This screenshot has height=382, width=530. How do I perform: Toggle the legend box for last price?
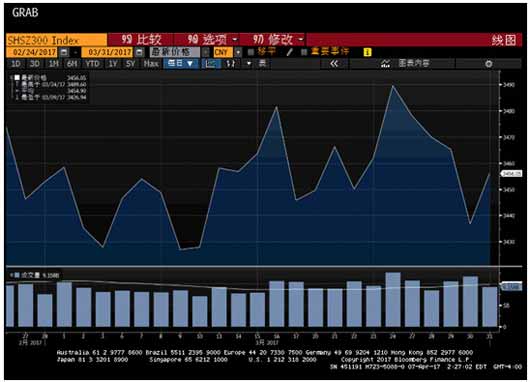pos(17,77)
